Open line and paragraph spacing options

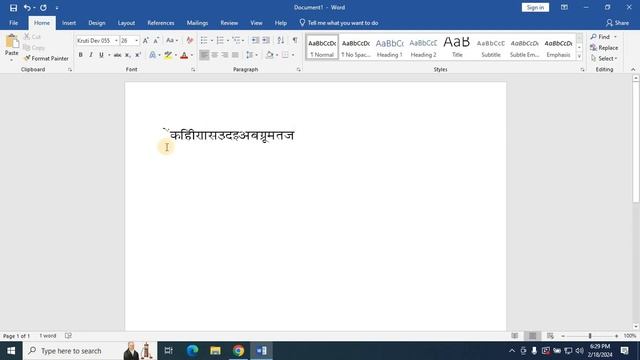click(x=249, y=55)
